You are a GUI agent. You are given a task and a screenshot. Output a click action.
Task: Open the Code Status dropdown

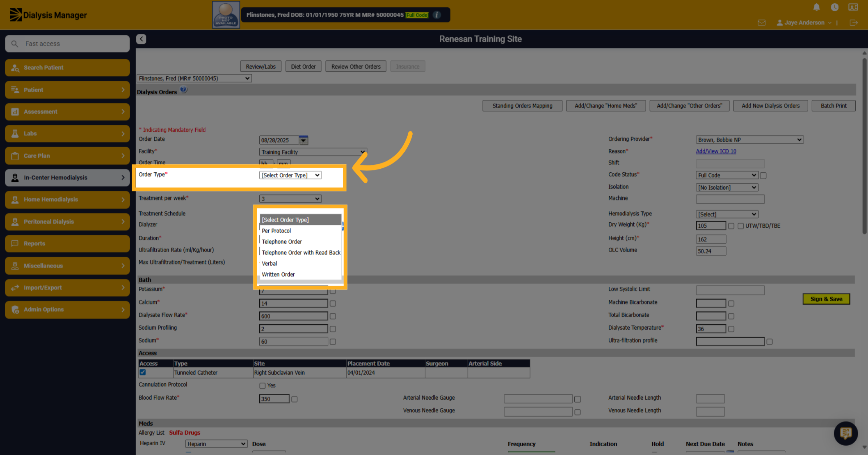coord(727,175)
